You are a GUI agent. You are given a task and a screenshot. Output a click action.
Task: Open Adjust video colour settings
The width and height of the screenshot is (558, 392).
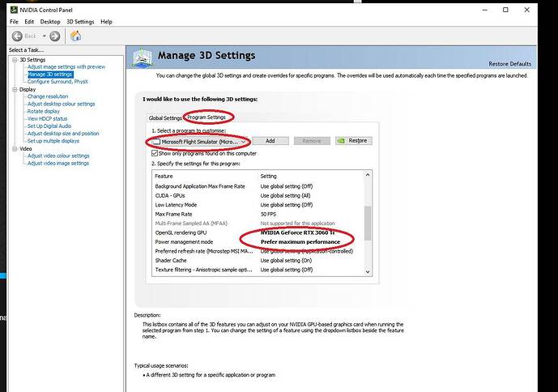coord(58,156)
